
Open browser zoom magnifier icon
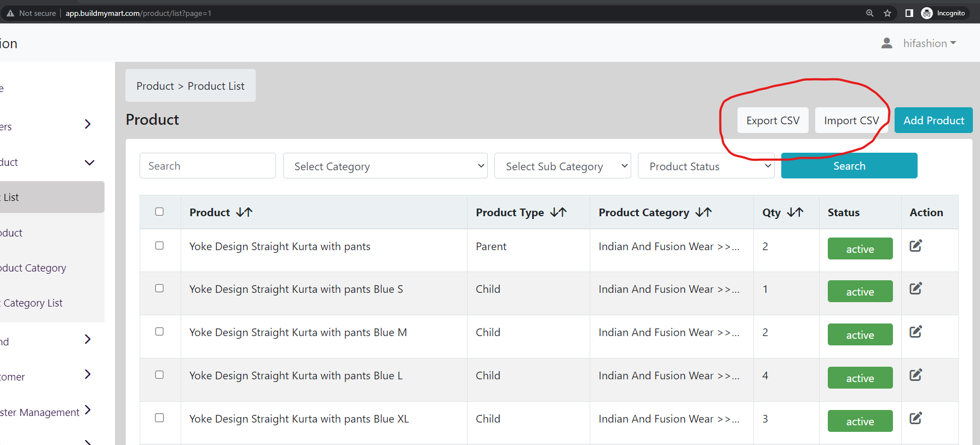pos(869,13)
